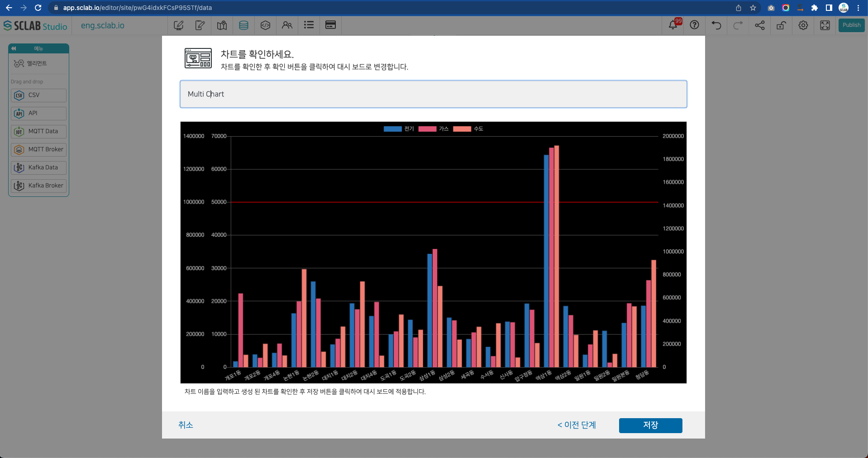868x458 pixels.
Task: Click the 저장 save button
Action: click(x=650, y=425)
